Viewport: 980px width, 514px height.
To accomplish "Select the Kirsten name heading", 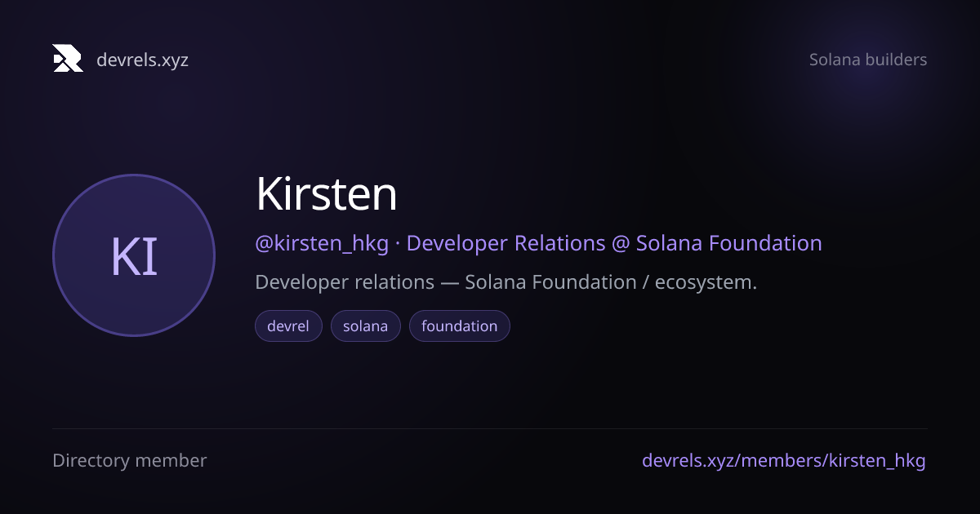I will point(327,194).
